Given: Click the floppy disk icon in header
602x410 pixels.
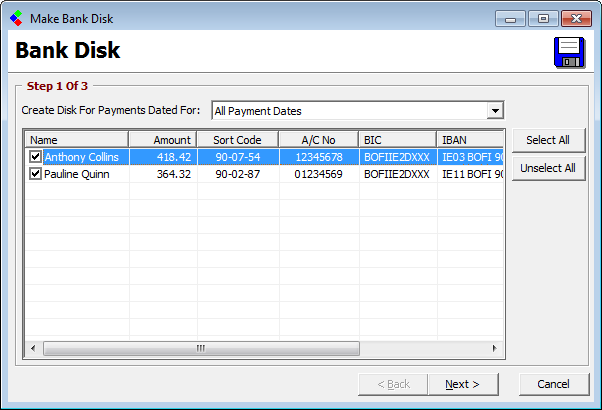Looking at the screenshot, I should coord(569,52).
